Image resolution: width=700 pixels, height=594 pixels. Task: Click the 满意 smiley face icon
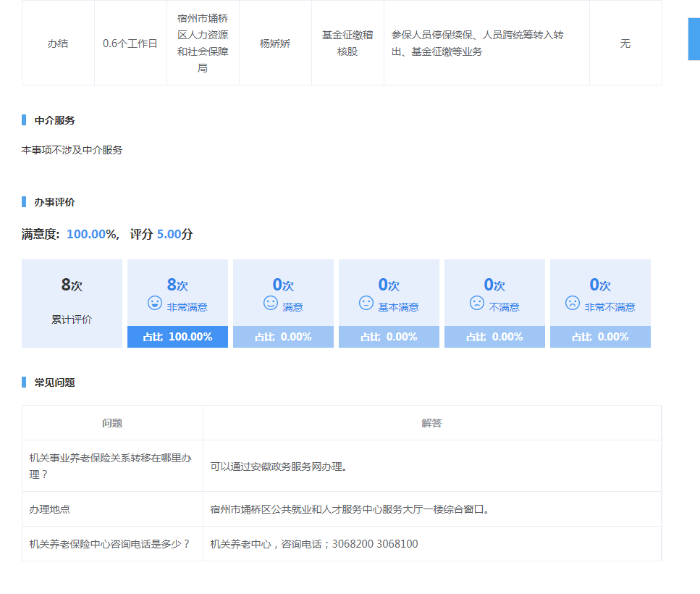point(270,304)
